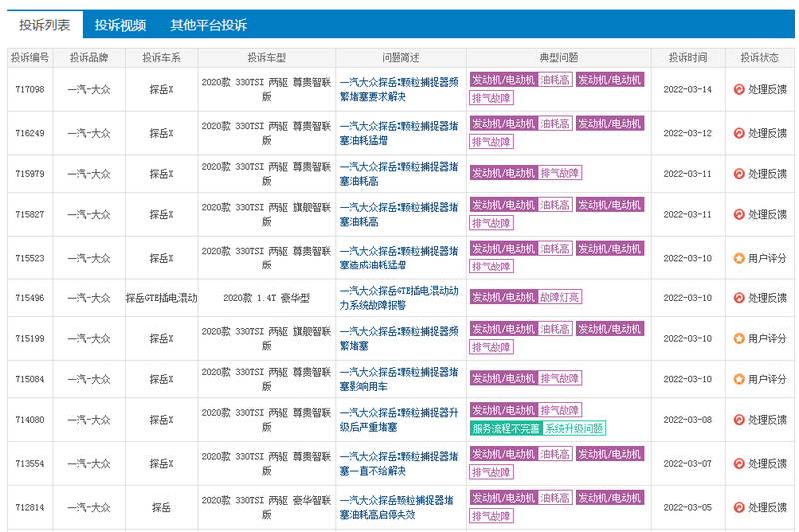Click the 故障灯亮 tag in row 715496
Image resolution: width=799 pixels, height=532 pixels.
coord(560,297)
